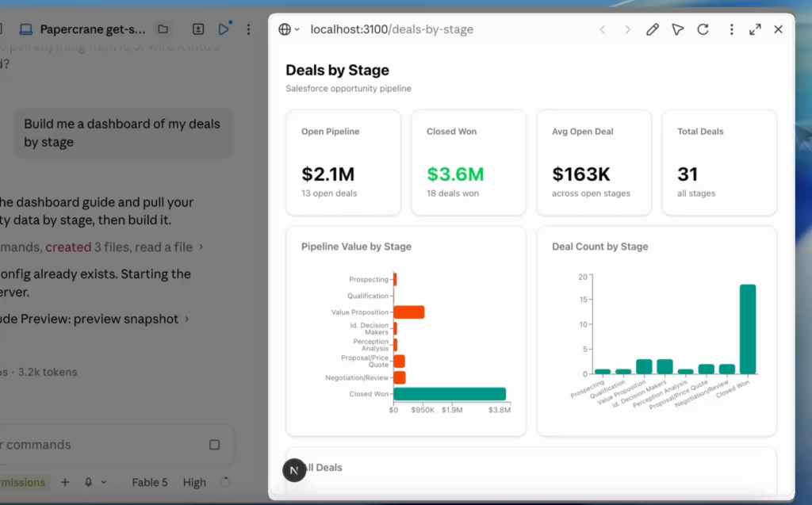Click the Prospecting label in Pipeline Value chart
Image resolution: width=812 pixels, height=505 pixels.
(368, 279)
